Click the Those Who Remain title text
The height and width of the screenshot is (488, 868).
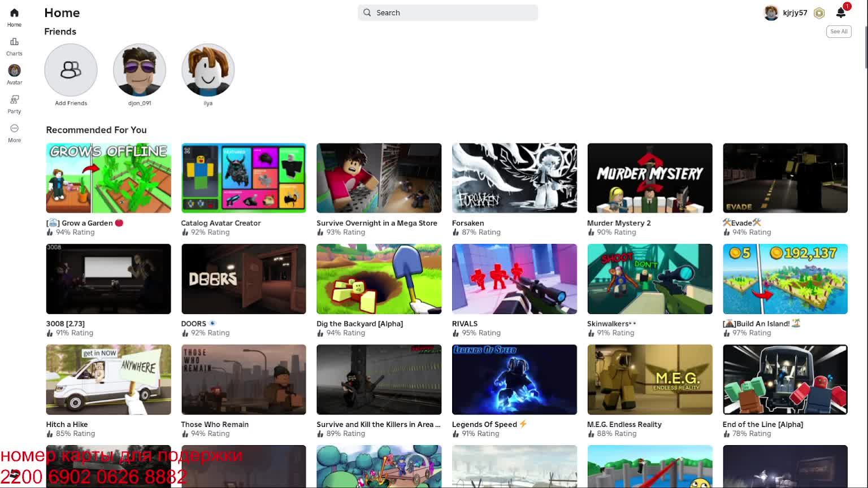(215, 424)
